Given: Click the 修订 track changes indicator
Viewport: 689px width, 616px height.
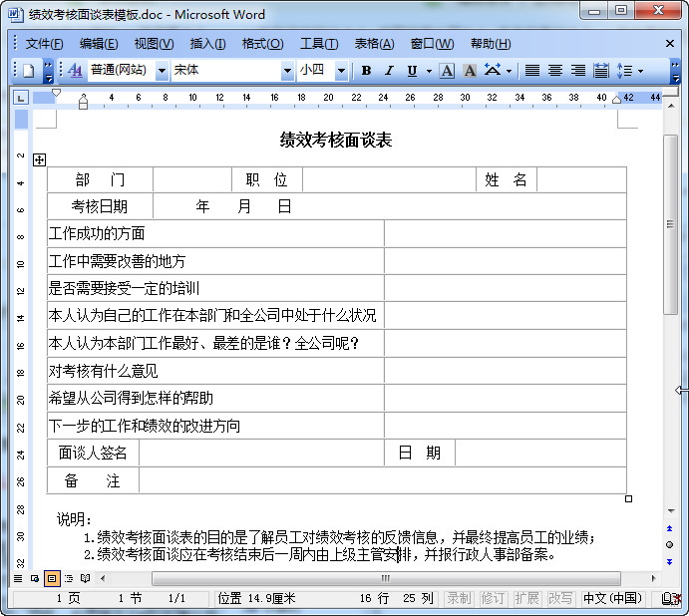Looking at the screenshot, I should (493, 598).
